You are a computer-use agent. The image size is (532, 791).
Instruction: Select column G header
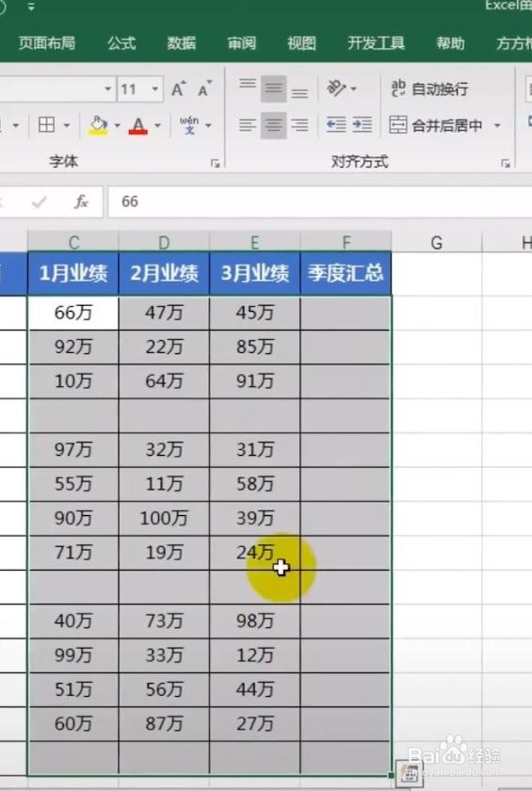point(437,243)
